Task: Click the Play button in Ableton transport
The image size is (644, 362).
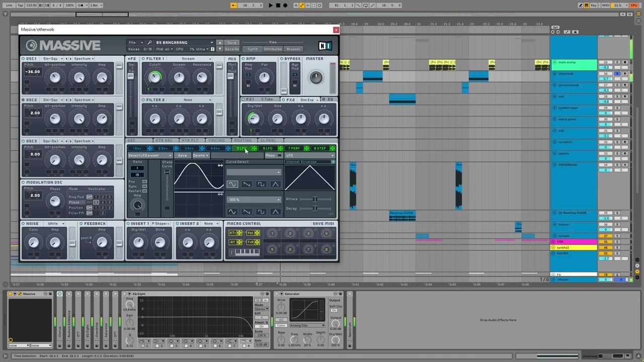Action: click(x=271, y=6)
